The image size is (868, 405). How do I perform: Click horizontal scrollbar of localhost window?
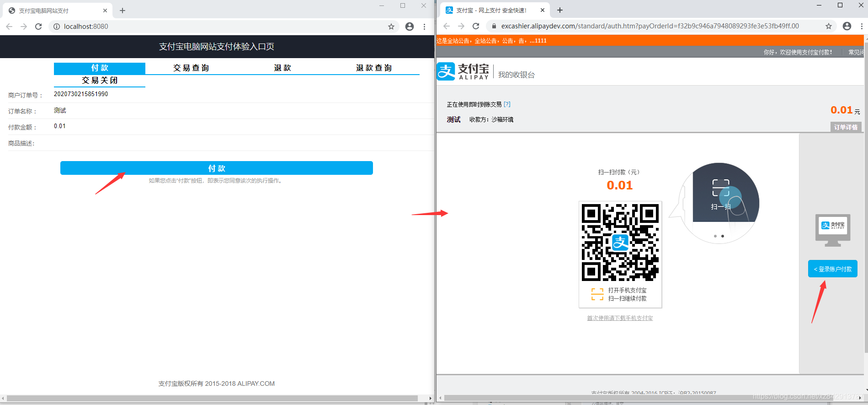click(213, 398)
